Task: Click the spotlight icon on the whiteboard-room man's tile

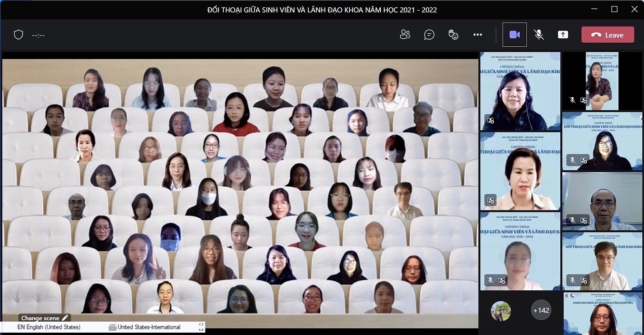Action: click(x=584, y=220)
